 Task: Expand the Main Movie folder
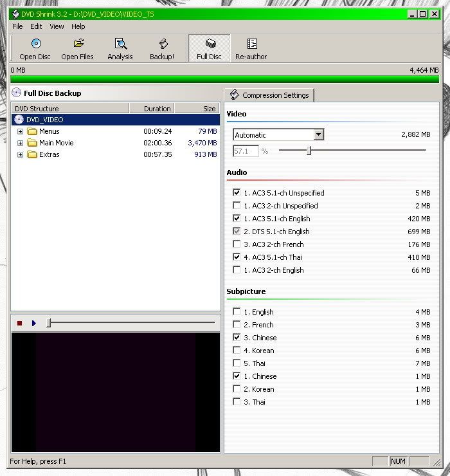tap(20, 143)
